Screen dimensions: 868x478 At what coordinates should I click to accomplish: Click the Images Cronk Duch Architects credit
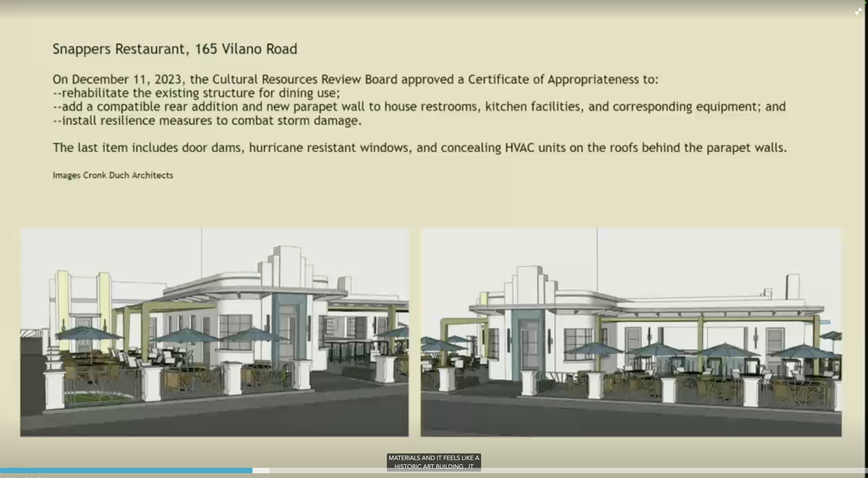pos(113,175)
